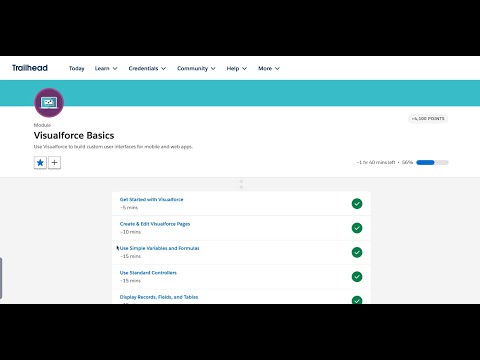Open Use Simple Variables and Formulas unit
480x360 pixels.
point(159,248)
